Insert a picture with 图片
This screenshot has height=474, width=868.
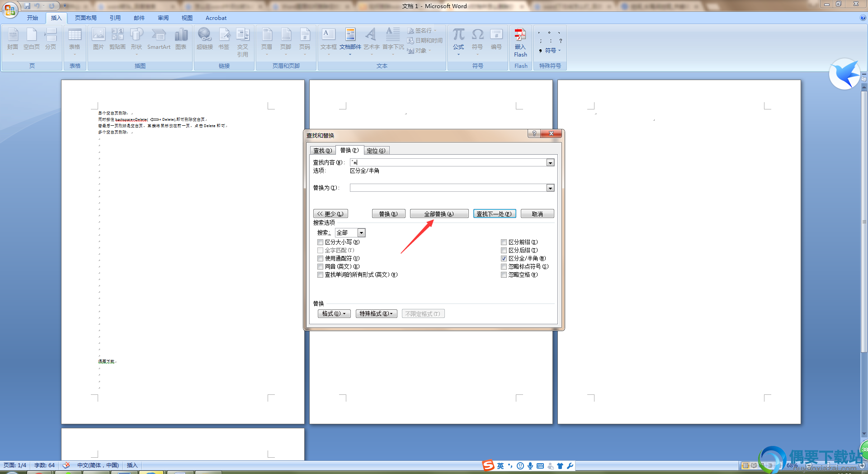pyautogui.click(x=99, y=40)
